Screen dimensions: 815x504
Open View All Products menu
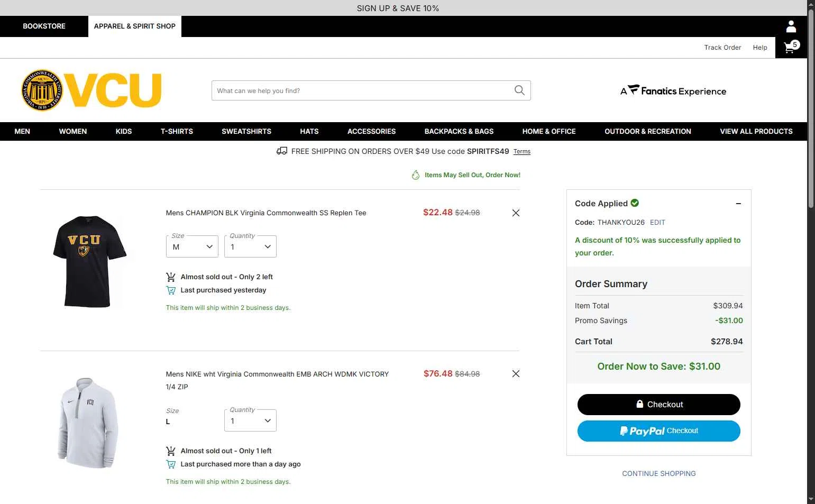click(756, 131)
